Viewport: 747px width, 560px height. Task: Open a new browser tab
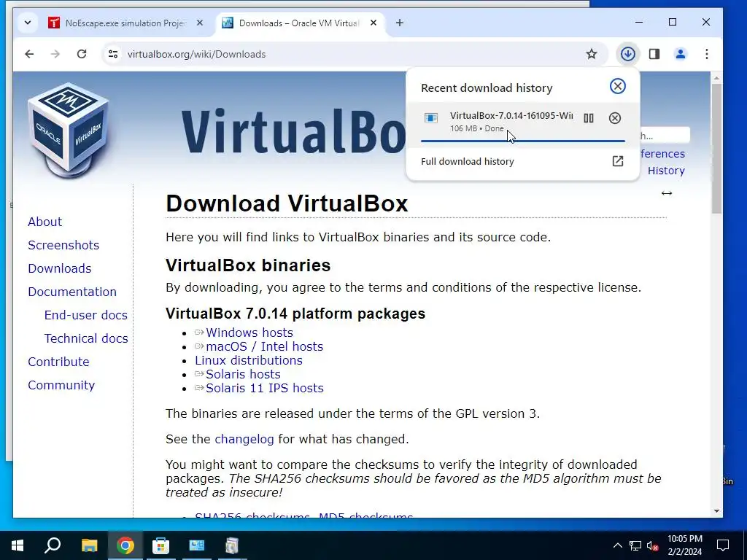399,23
